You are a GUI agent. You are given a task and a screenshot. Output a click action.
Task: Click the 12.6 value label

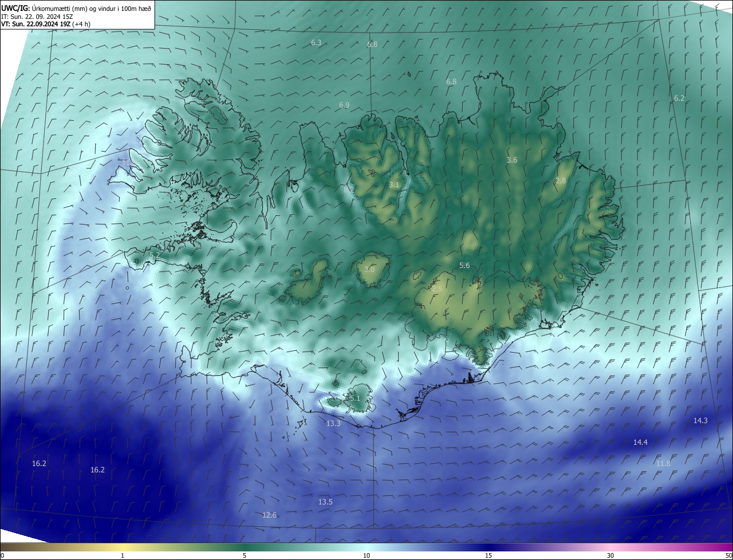pyautogui.click(x=269, y=515)
